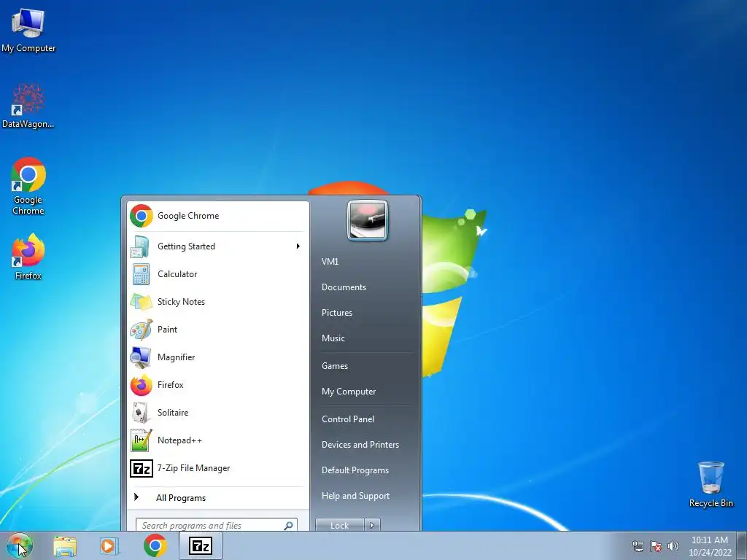Click the network icon in system tray
This screenshot has height=560, width=747.
638,546
